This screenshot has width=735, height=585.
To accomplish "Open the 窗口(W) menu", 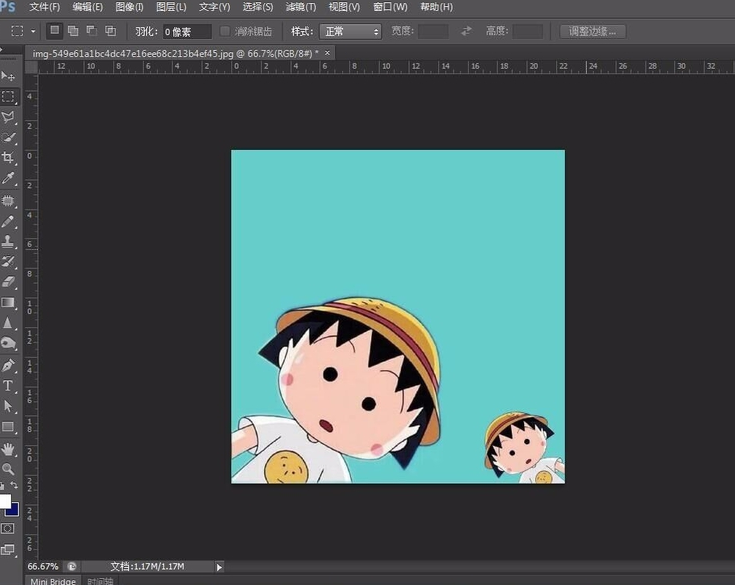I will (390, 7).
